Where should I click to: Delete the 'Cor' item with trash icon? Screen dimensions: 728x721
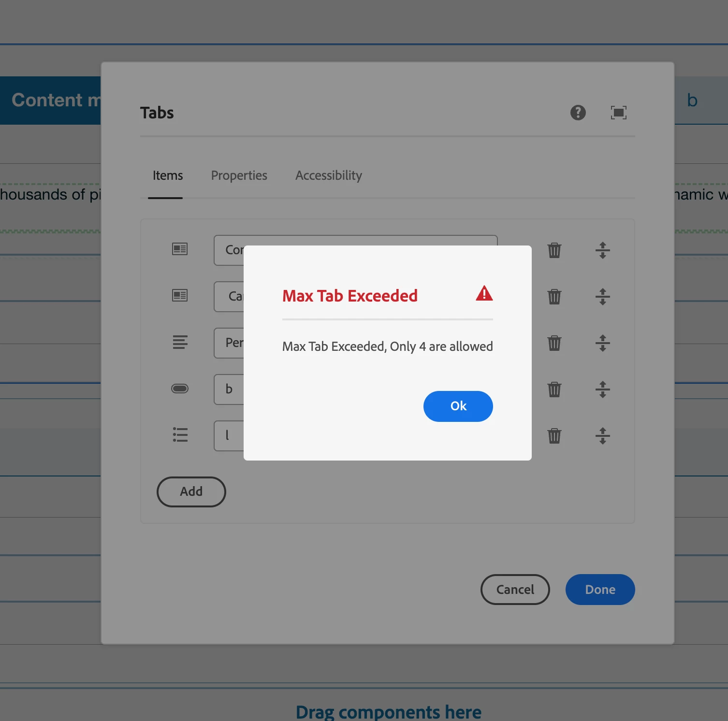[x=554, y=250]
